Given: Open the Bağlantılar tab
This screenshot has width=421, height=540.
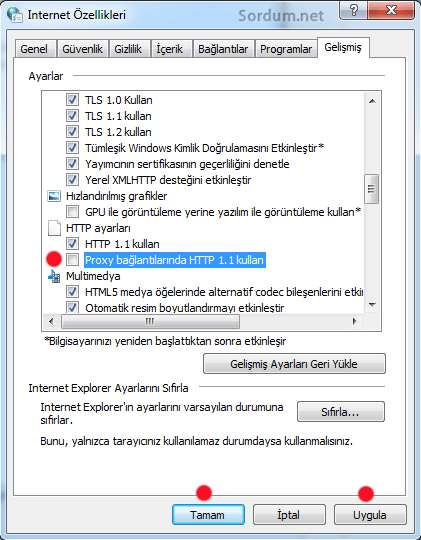Looking at the screenshot, I should 223,49.
